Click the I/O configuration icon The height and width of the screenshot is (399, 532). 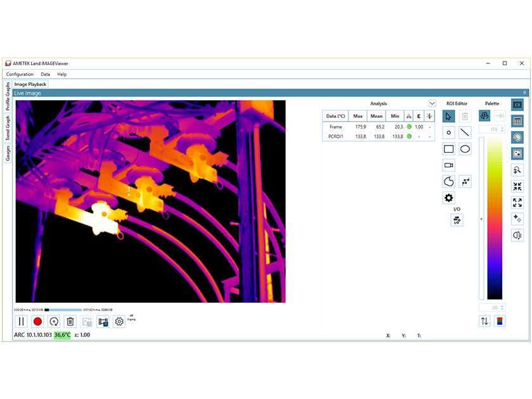457,220
